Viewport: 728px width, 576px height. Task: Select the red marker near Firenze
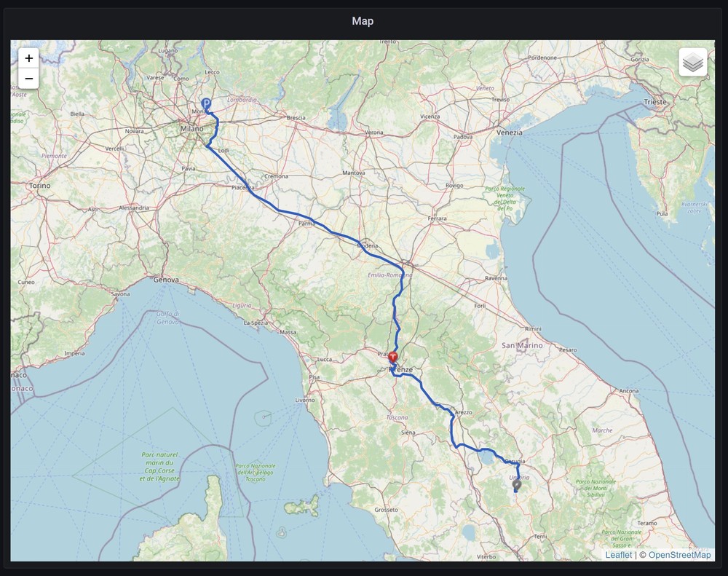coord(393,358)
